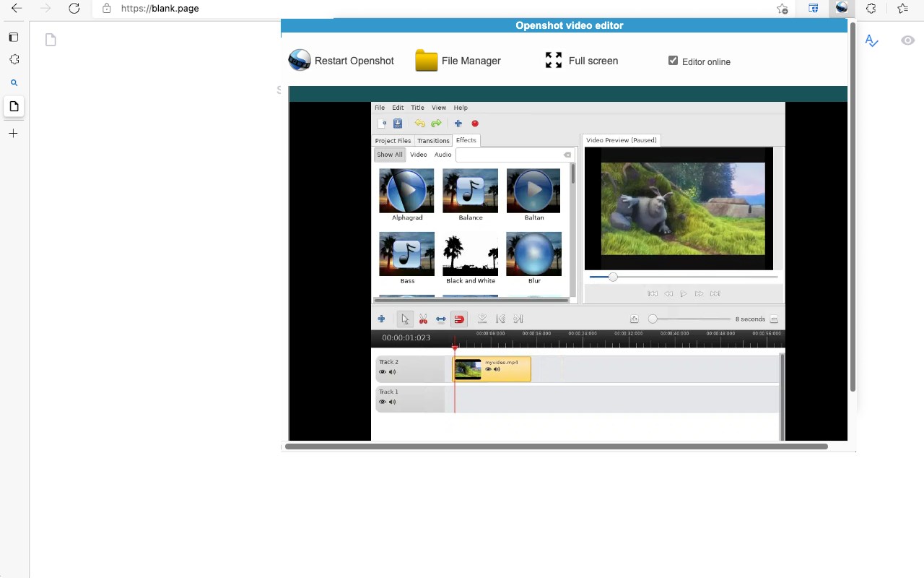Screen dimensions: 924x578
Task: Select the Effects tab
Action: 466,140
